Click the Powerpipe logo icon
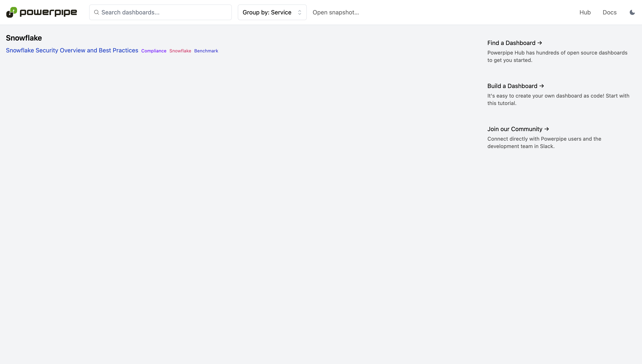The height and width of the screenshot is (364, 642). click(11, 12)
